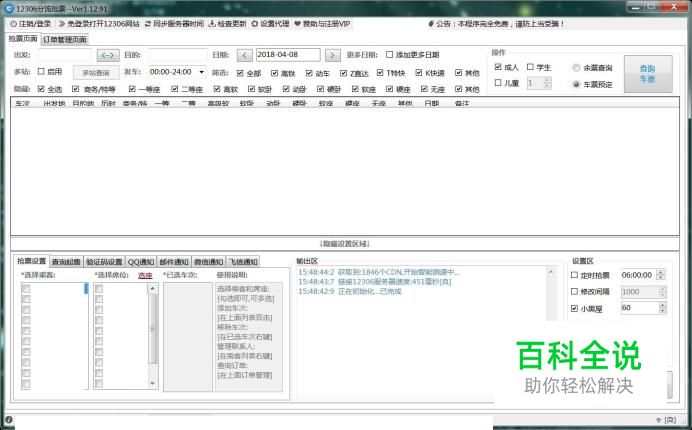This screenshot has height=430, width=692.
Task: Check first seat type list checkbox
Action: (99, 289)
